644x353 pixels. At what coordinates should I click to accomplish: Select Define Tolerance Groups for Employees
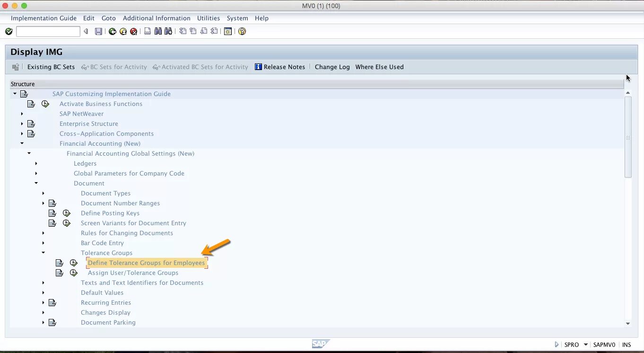point(147,263)
